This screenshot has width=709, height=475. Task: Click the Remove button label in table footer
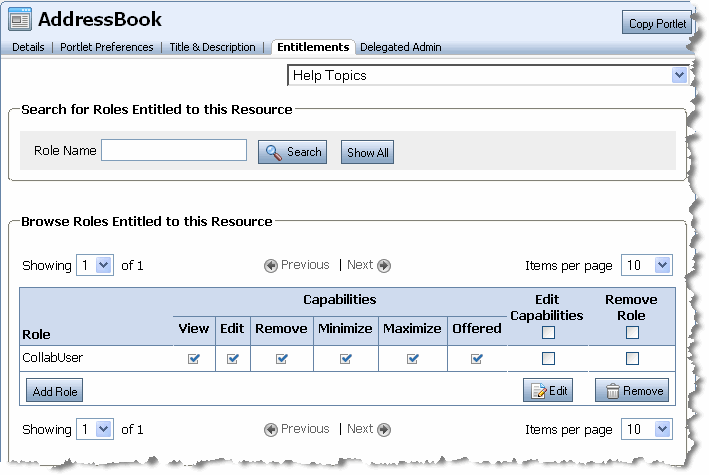[x=643, y=391]
